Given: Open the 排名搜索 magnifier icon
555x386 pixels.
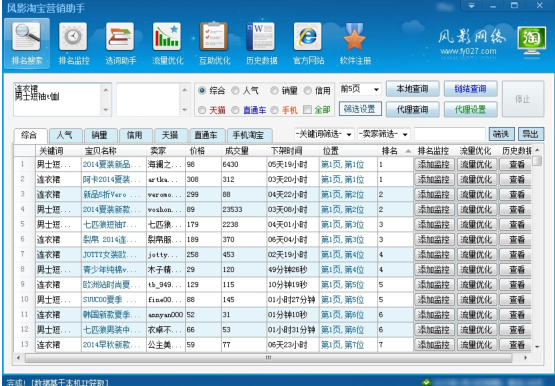Looking at the screenshot, I should click(26, 37).
